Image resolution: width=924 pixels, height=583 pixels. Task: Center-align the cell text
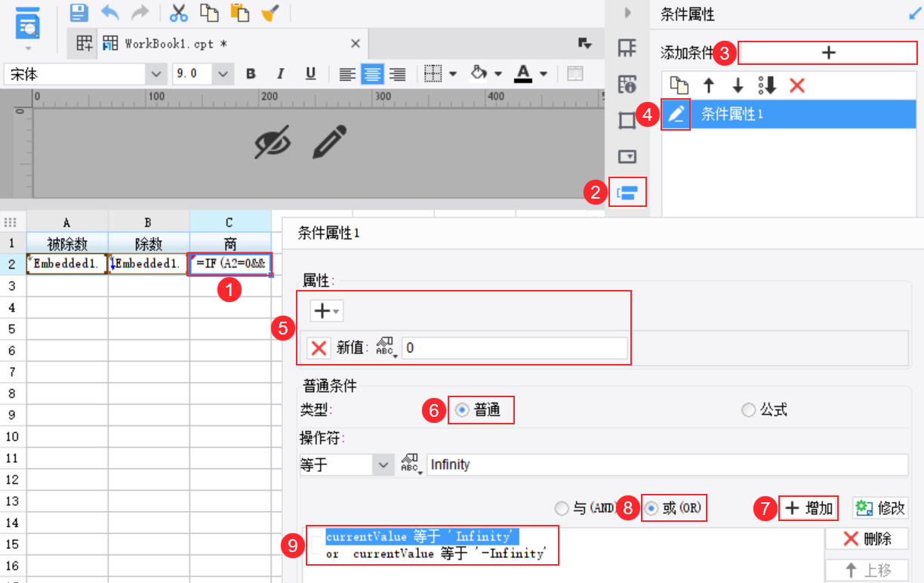(x=372, y=73)
